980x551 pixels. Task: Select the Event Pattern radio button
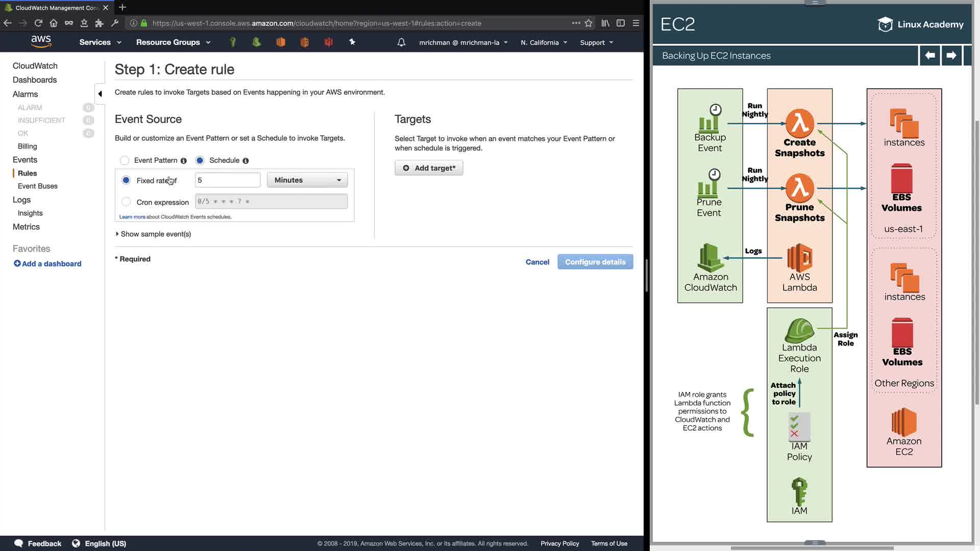point(125,161)
